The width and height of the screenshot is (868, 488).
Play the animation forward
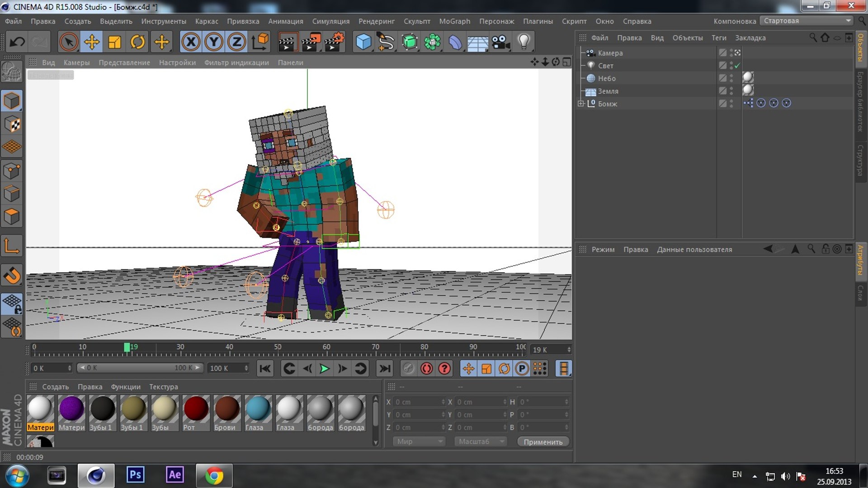[x=325, y=369]
